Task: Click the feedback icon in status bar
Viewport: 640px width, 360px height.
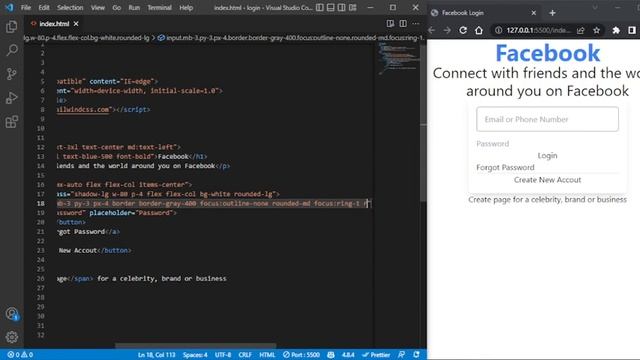Action: [x=402, y=355]
